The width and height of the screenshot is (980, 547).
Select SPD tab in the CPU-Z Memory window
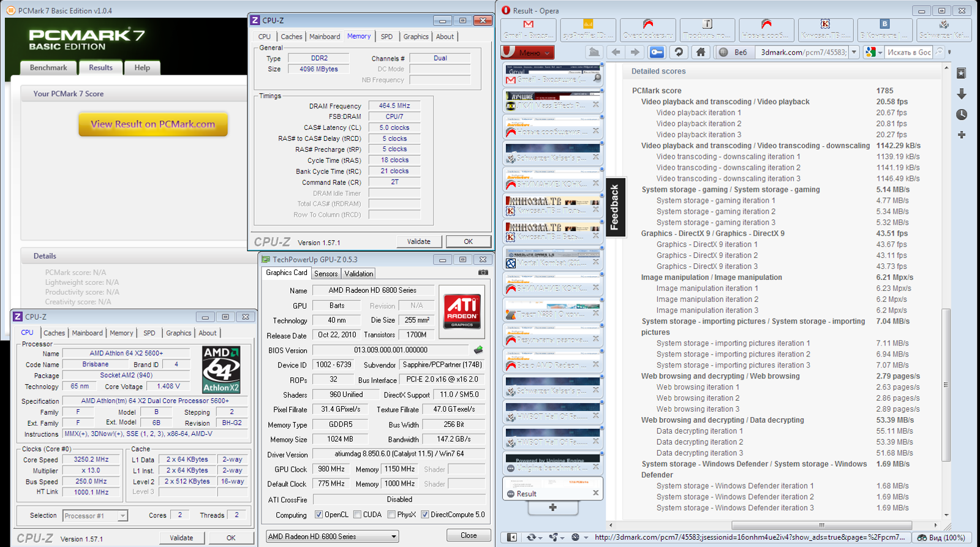(386, 37)
